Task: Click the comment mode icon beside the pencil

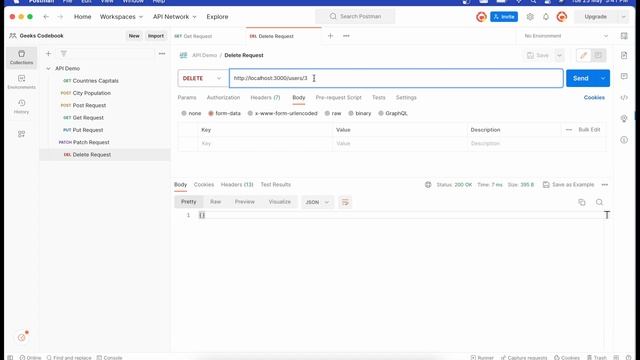Action: pyautogui.click(x=598, y=55)
